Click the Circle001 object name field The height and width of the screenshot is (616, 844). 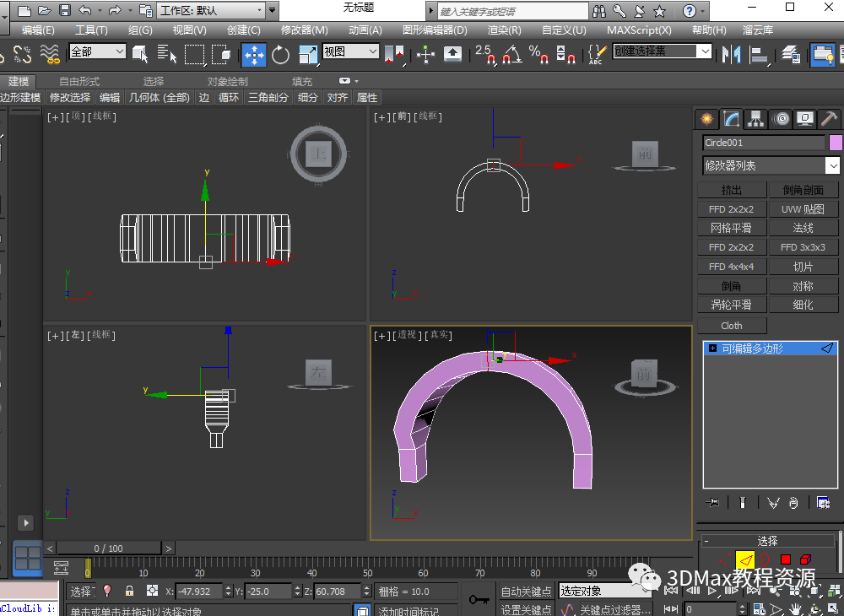coord(763,143)
